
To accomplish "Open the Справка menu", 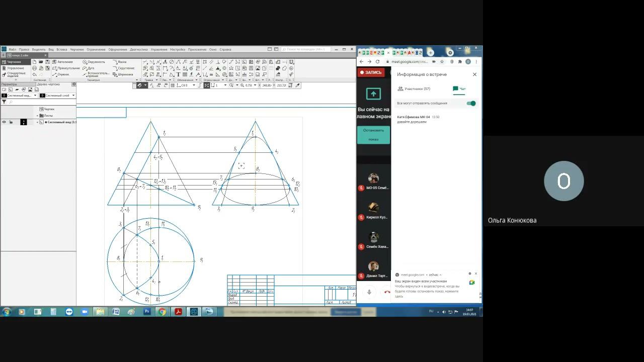I will click(x=225, y=49).
